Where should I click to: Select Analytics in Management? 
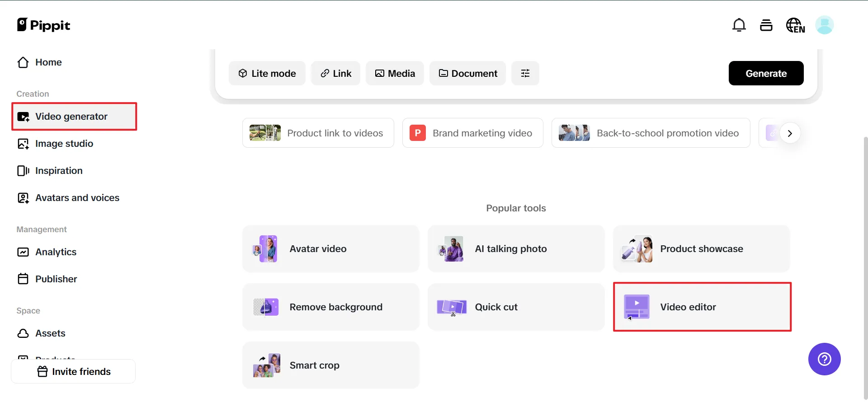point(56,252)
